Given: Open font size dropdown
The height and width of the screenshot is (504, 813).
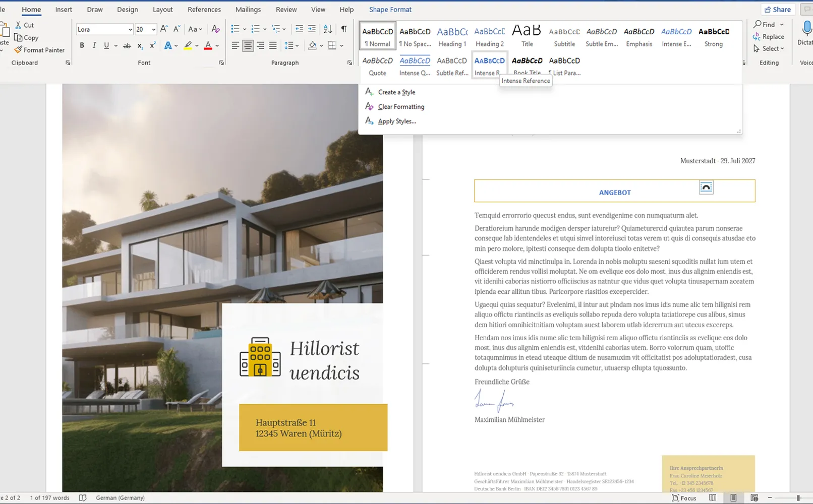Looking at the screenshot, I should click(153, 29).
